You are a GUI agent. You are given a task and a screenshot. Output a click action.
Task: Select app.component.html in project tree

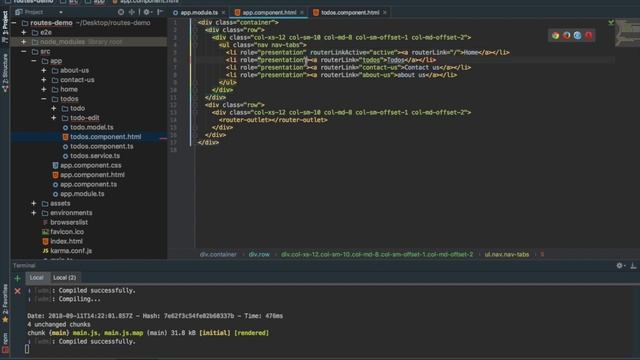[x=92, y=175]
